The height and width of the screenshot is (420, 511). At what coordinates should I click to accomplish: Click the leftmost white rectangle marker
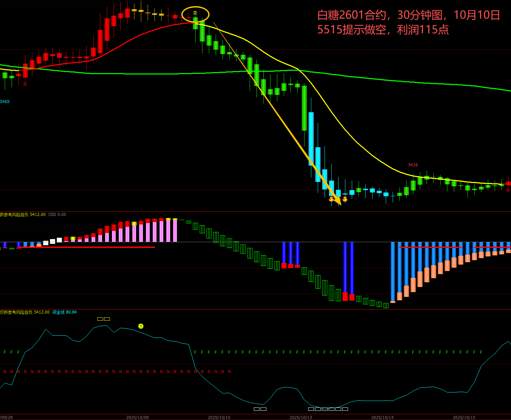(257, 409)
